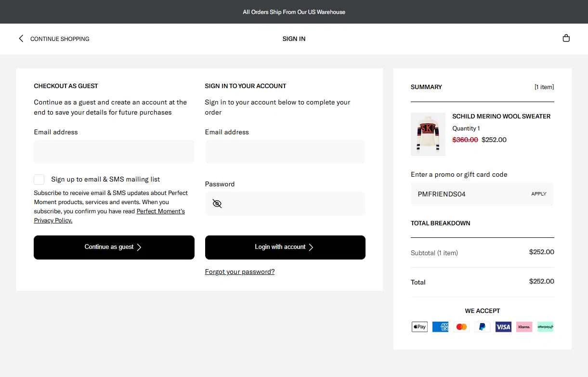Screen dimensions: 588x377
Task: Focus the guest Email address field
Action: [x=114, y=152]
